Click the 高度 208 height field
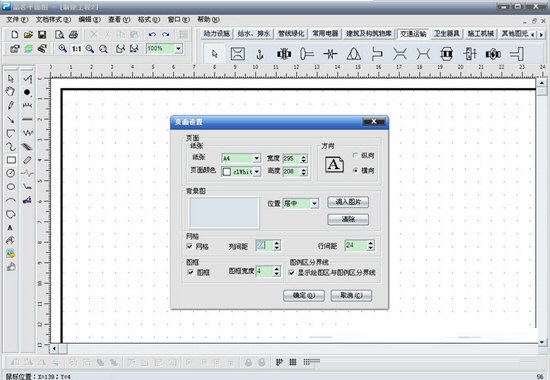The height and width of the screenshot is (380, 550). (291, 172)
